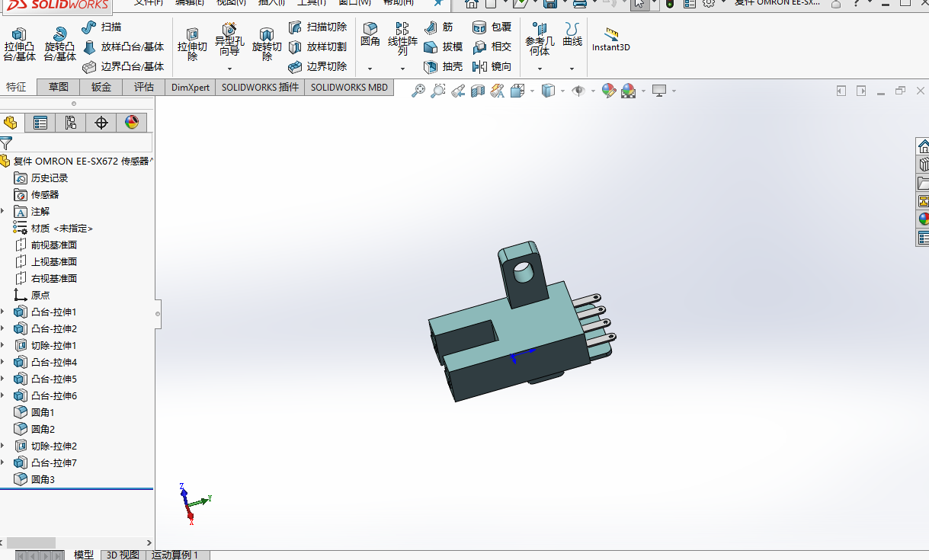Viewport: 929px width, 560px height.
Task: Switch to the DisplayManager color ball tab
Action: click(x=132, y=123)
